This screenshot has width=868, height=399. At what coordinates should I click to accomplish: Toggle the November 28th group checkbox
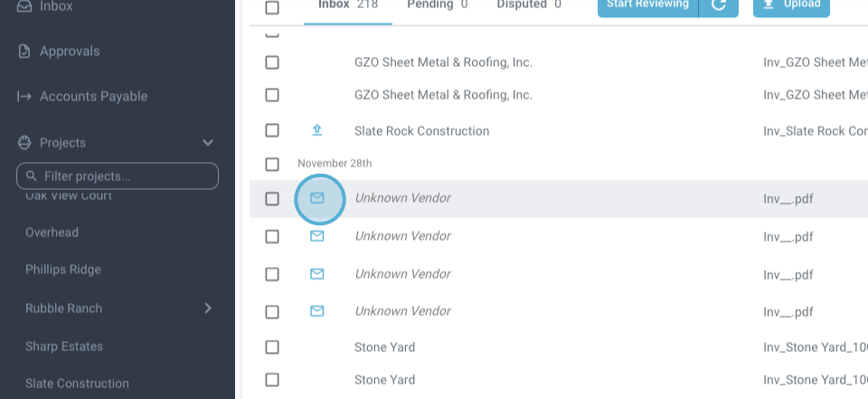(x=272, y=164)
